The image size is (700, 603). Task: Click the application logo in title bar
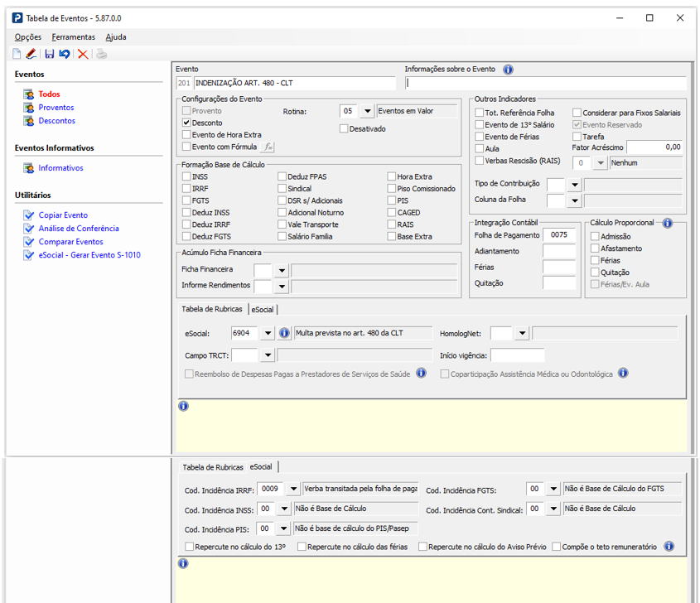(17, 18)
